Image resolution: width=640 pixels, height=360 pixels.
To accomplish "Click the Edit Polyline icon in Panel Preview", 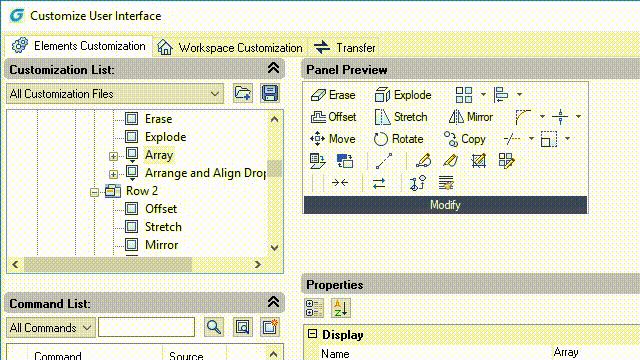I will point(423,161).
